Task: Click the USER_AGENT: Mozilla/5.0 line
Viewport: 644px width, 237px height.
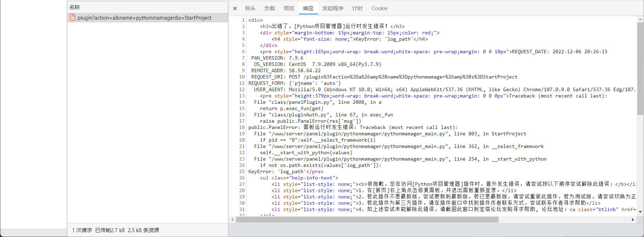Action: [x=445, y=89]
